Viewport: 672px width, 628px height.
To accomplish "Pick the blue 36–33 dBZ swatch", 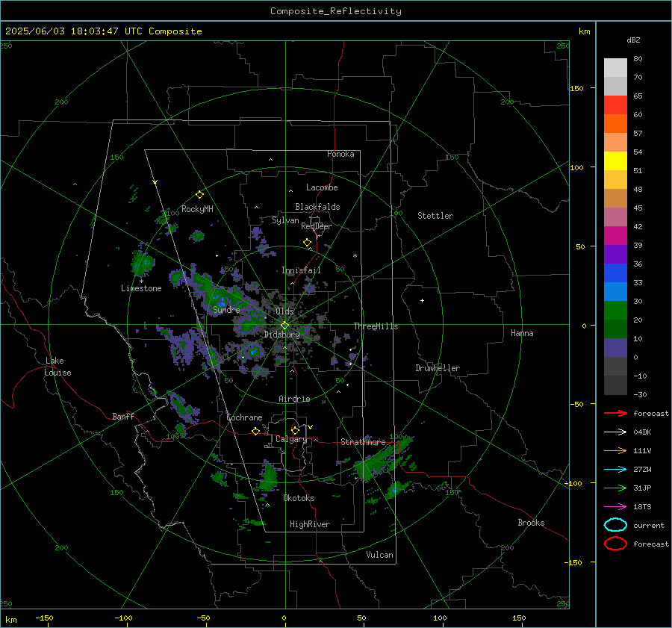I will [x=615, y=273].
